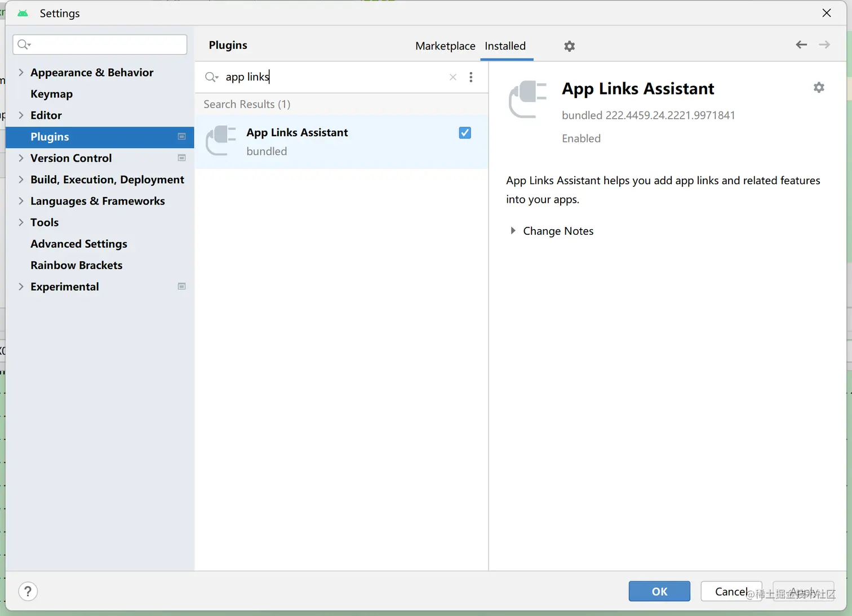Click the App Links Assistant list plug icon

pos(221,140)
